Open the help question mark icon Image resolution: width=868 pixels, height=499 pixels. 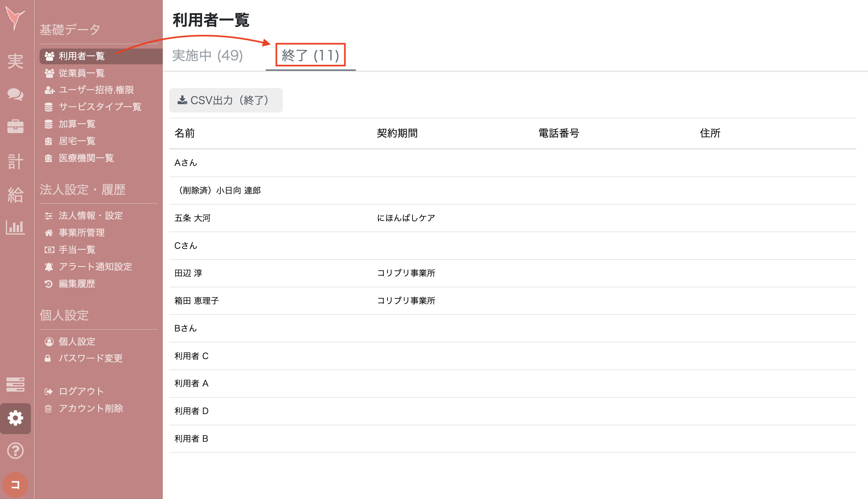coord(15,451)
